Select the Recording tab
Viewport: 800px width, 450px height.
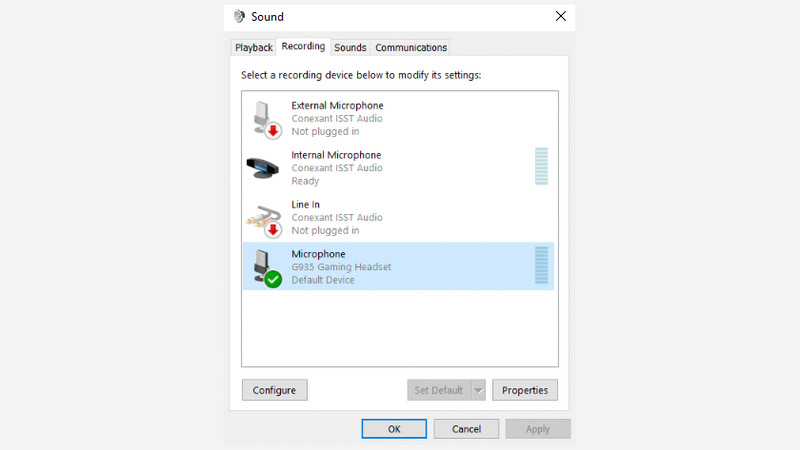pos(303,47)
